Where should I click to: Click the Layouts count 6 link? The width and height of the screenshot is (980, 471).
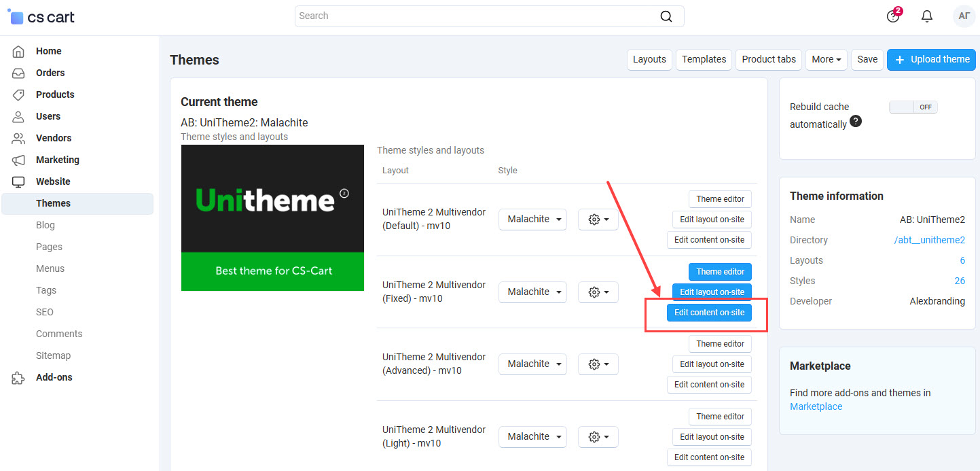(x=962, y=260)
